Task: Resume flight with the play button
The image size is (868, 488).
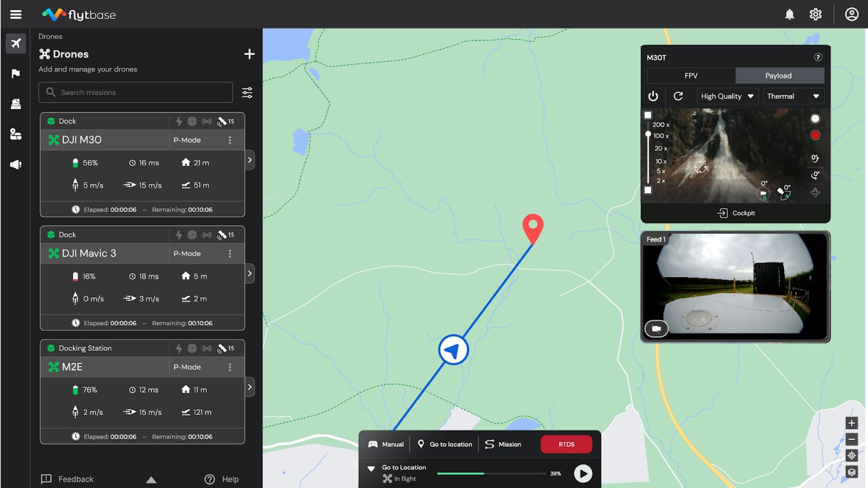Action: pos(583,474)
